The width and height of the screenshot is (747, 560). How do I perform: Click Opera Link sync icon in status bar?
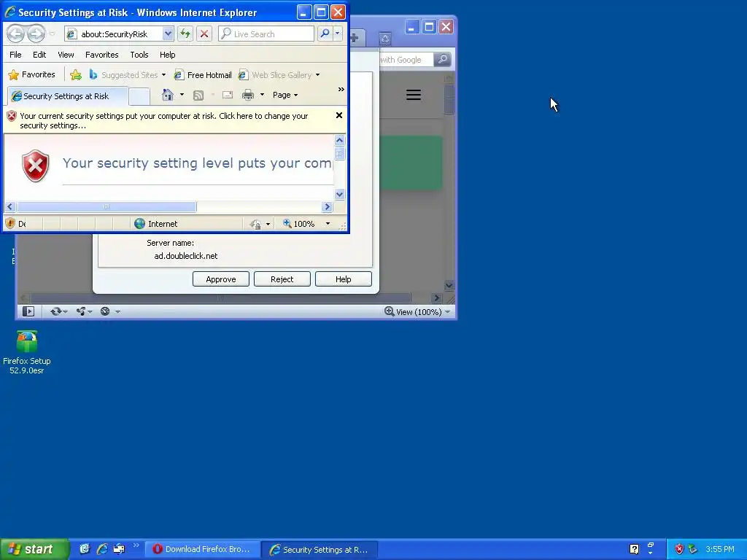tap(55, 311)
